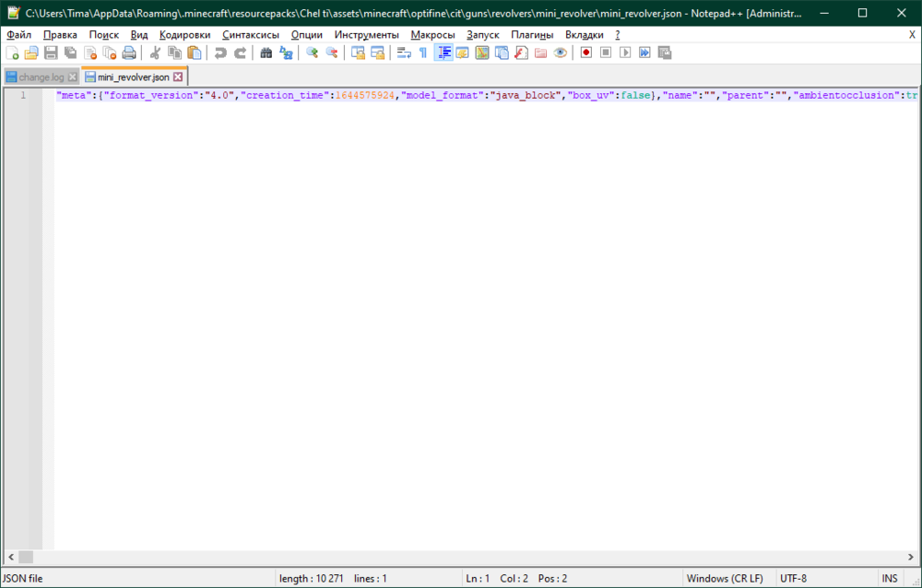Open the user-defined language icon

463,53
